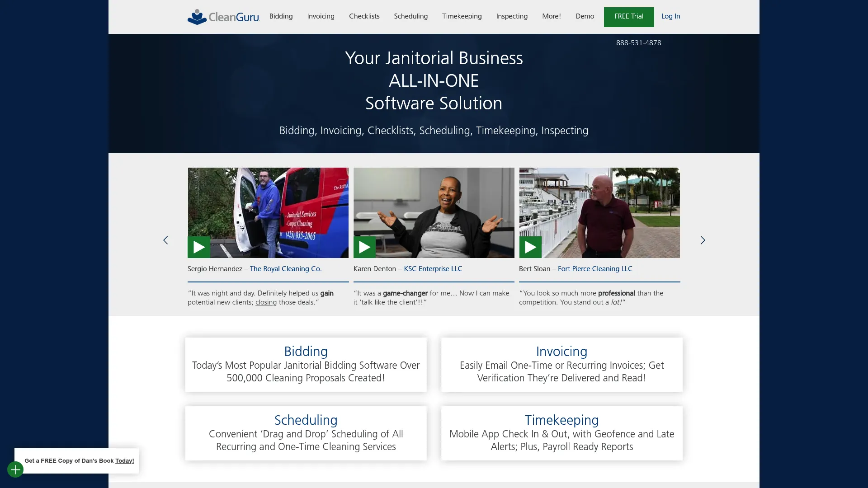The image size is (868, 488).
Task: Play Karen Denton testimonial video
Action: click(364, 247)
